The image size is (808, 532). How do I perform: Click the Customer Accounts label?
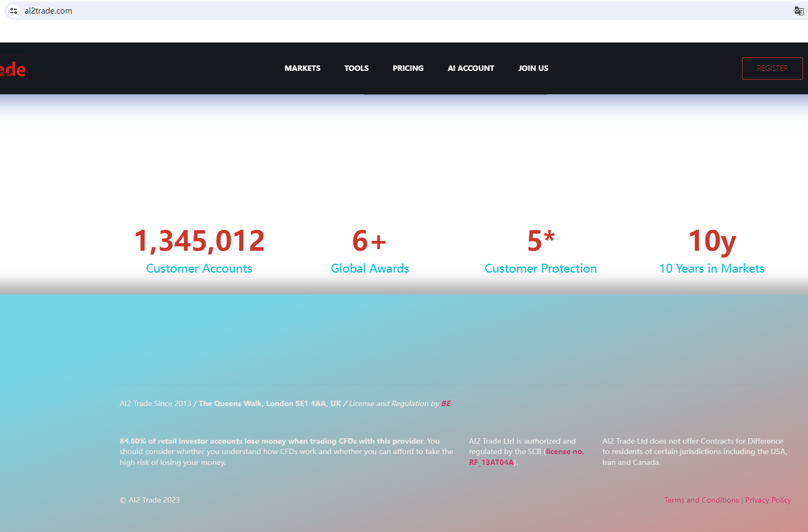(199, 268)
